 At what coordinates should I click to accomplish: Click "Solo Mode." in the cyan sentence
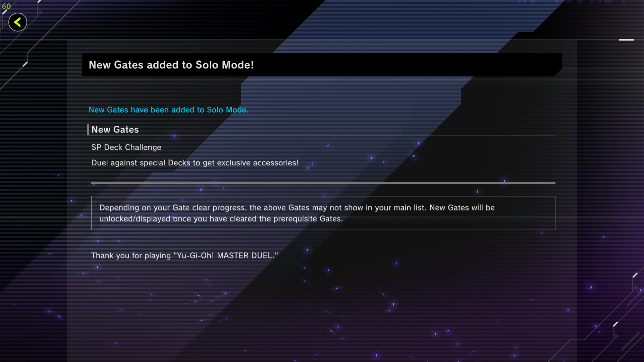(227, 110)
